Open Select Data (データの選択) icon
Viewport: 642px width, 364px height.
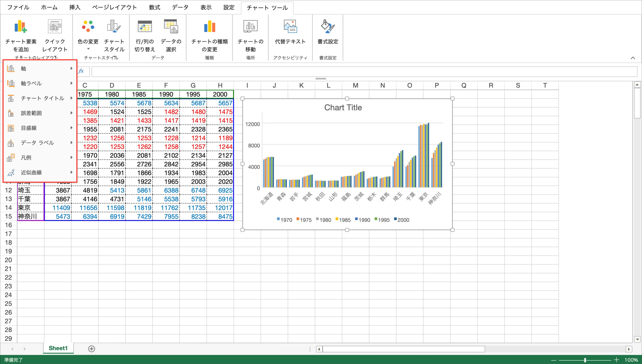point(171,26)
